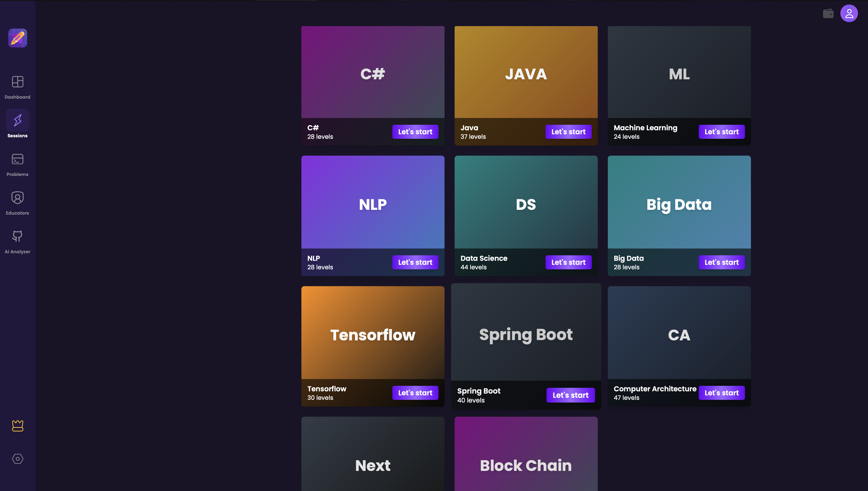Screen dimensions: 868x491
Task: Open the hexagon settings icon
Action: (x=18, y=459)
